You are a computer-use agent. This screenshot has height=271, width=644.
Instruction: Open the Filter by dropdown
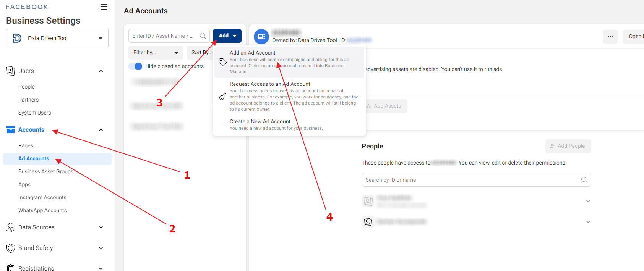tap(156, 53)
